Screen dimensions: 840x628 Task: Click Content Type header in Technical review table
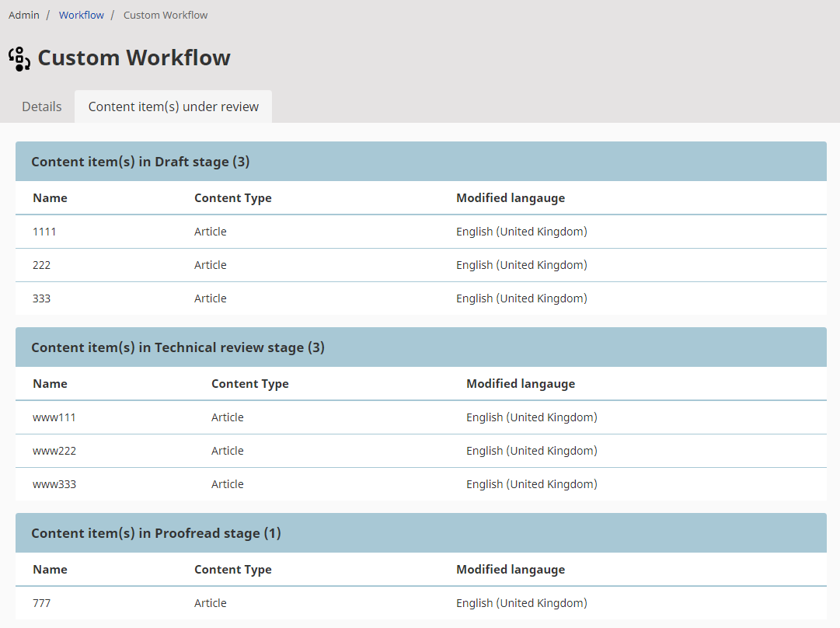pyautogui.click(x=249, y=384)
